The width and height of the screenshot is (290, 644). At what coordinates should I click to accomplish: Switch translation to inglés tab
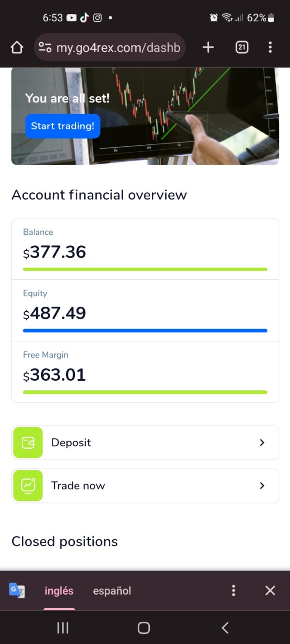pos(59,590)
